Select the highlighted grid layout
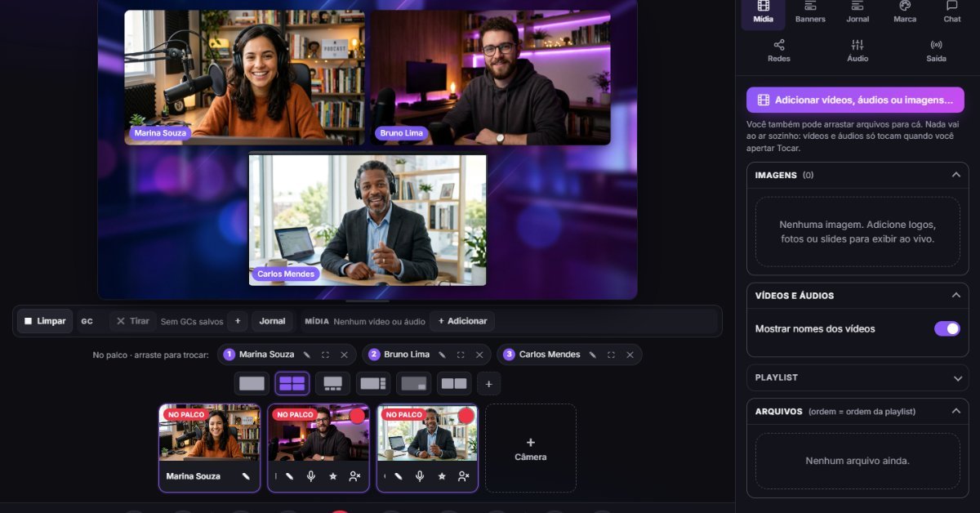 click(292, 383)
